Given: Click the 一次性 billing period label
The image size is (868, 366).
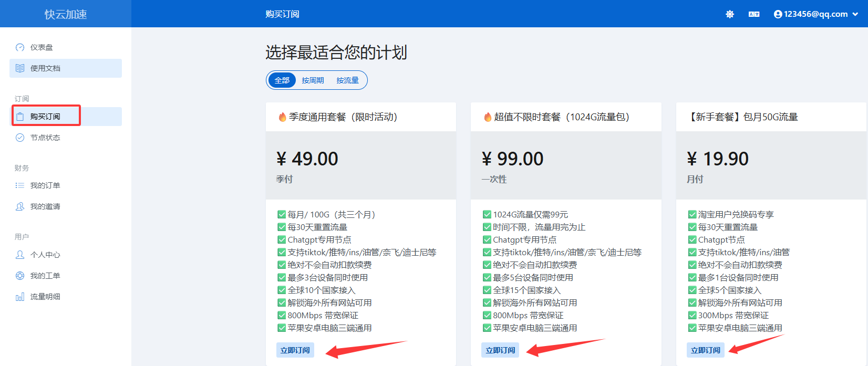Looking at the screenshot, I should tap(494, 179).
